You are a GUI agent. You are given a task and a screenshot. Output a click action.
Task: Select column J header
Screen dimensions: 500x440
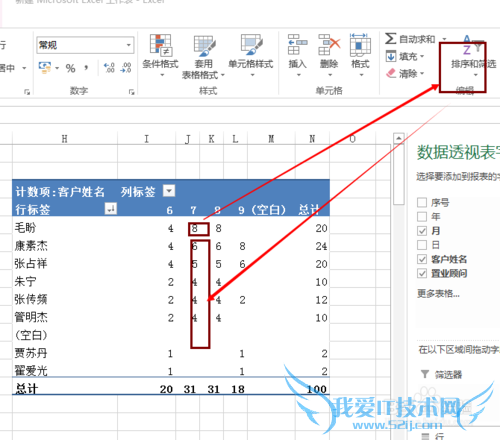[x=188, y=139]
